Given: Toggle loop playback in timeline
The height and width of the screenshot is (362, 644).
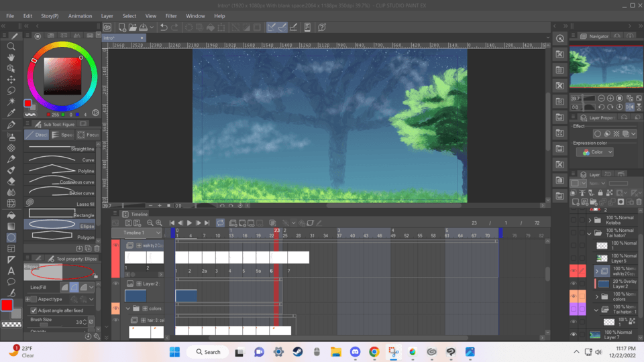Looking at the screenshot, I should (x=219, y=223).
